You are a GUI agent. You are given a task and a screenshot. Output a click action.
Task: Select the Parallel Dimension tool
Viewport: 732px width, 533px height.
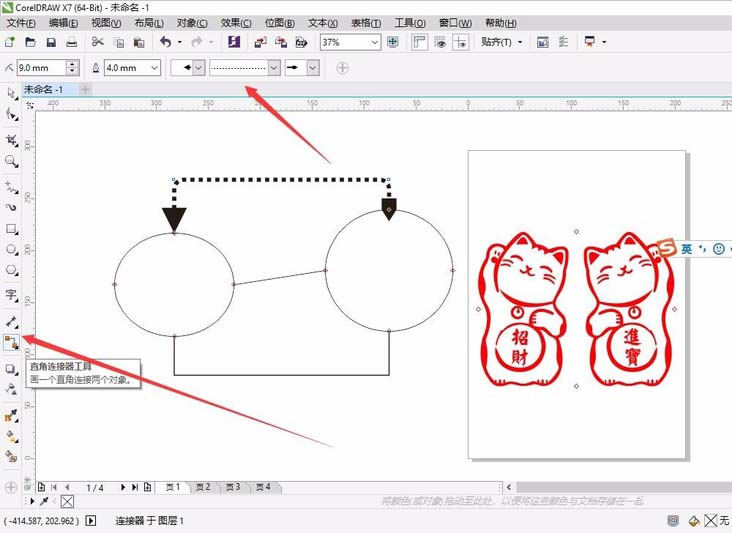[x=12, y=322]
